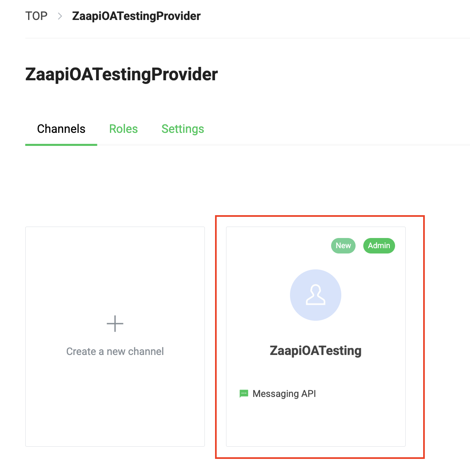Click ZaapiOATestingProvider in the breadcrumb
The height and width of the screenshot is (476, 470).
point(136,16)
